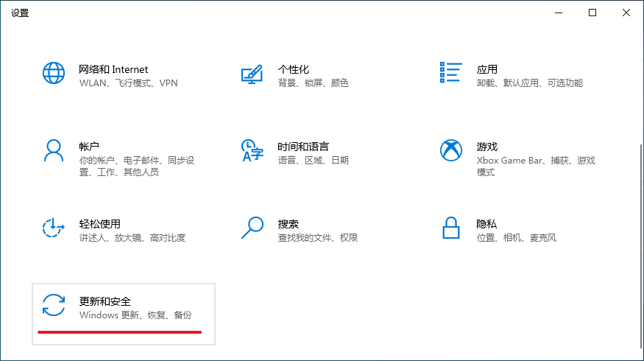
Task: Open 游戏 settings title
Action: click(x=487, y=147)
